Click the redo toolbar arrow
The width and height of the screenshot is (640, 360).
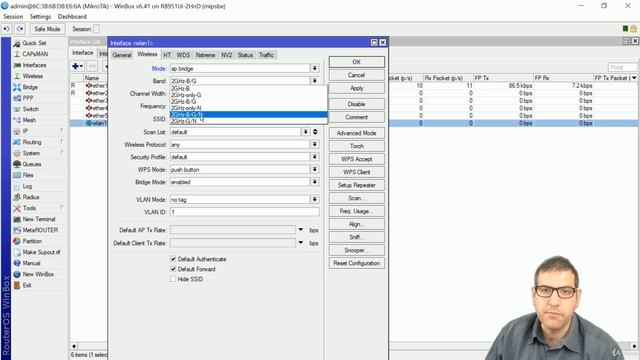coord(20,29)
